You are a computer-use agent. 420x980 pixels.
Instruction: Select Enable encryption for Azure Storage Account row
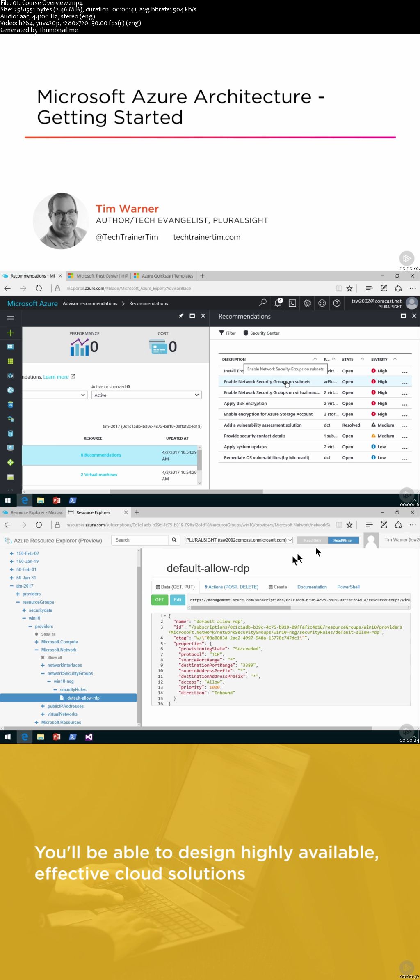pos(315,414)
